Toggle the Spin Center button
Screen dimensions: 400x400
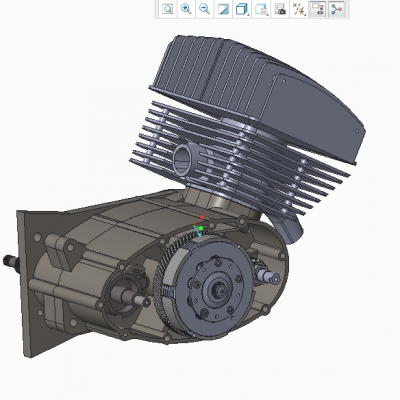tap(337, 9)
